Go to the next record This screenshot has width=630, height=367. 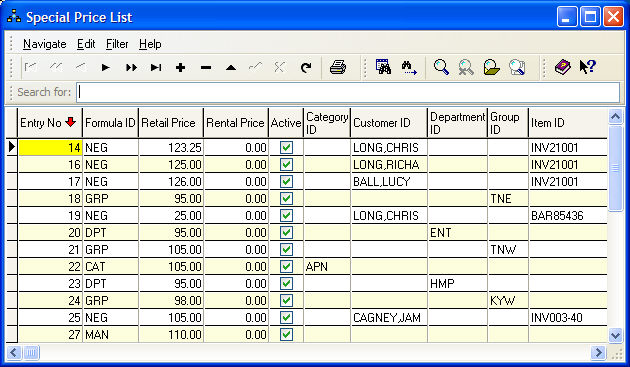tap(106, 67)
